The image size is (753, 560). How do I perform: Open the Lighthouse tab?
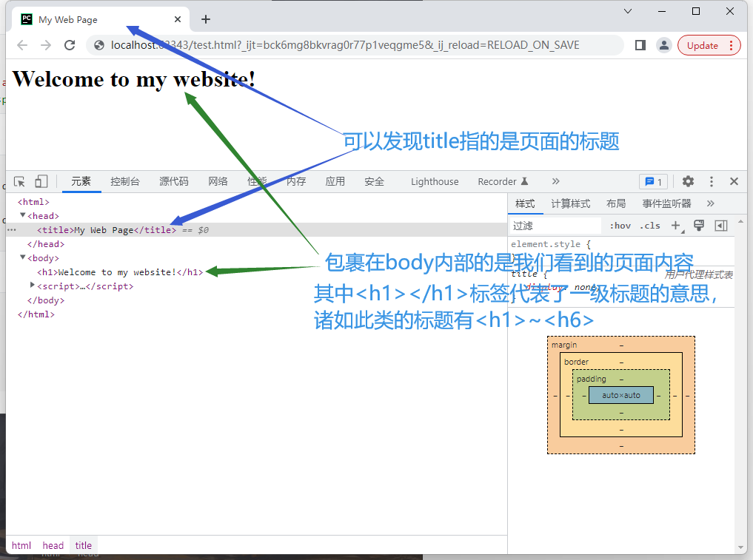pyautogui.click(x=435, y=181)
